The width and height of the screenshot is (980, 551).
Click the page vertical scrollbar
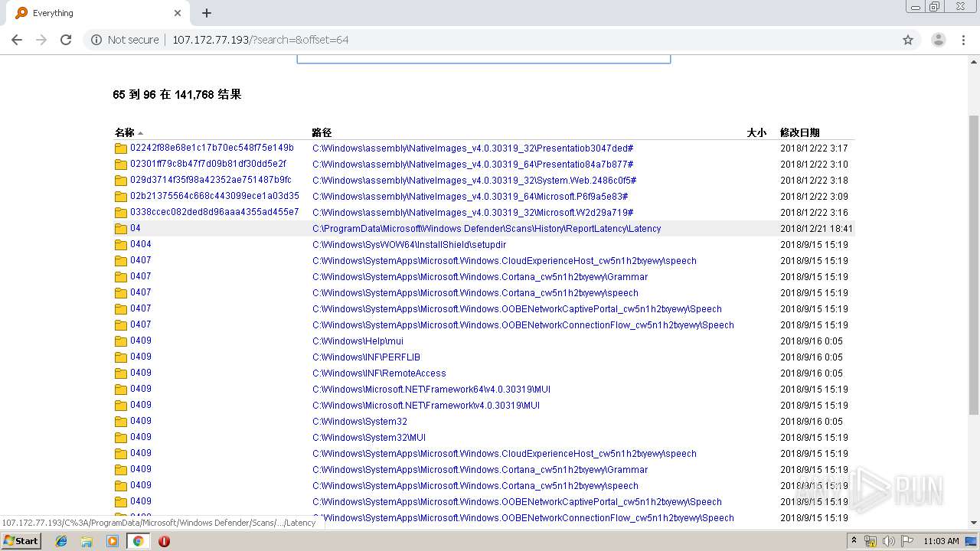click(974, 266)
